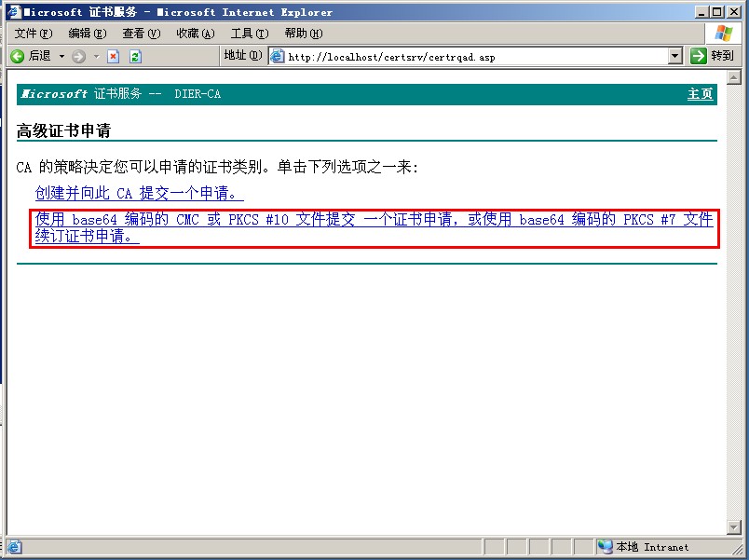Expand the Back button history dropdown arrow
This screenshot has width=749, height=560.
pos(62,56)
